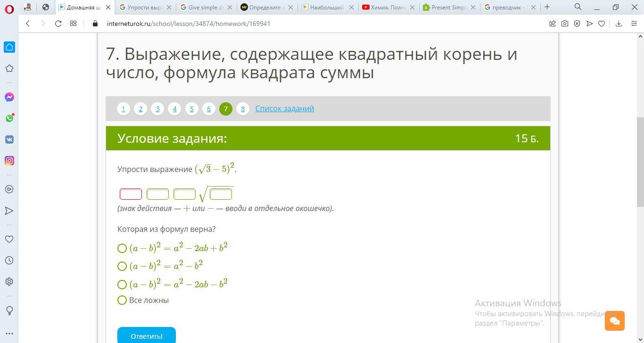Screen dimensions: 644x343
Task: Open the start page grid icon
Action: 73,24
